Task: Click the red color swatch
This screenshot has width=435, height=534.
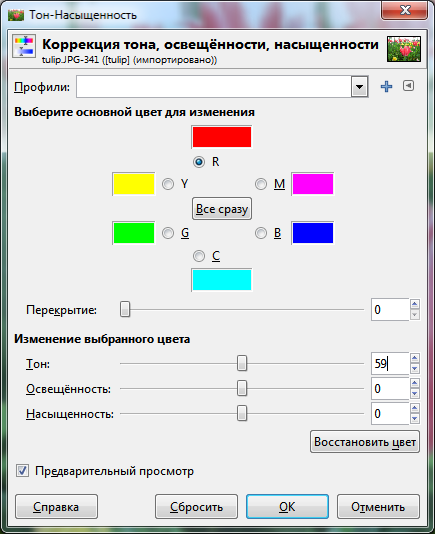Action: pyautogui.click(x=222, y=137)
